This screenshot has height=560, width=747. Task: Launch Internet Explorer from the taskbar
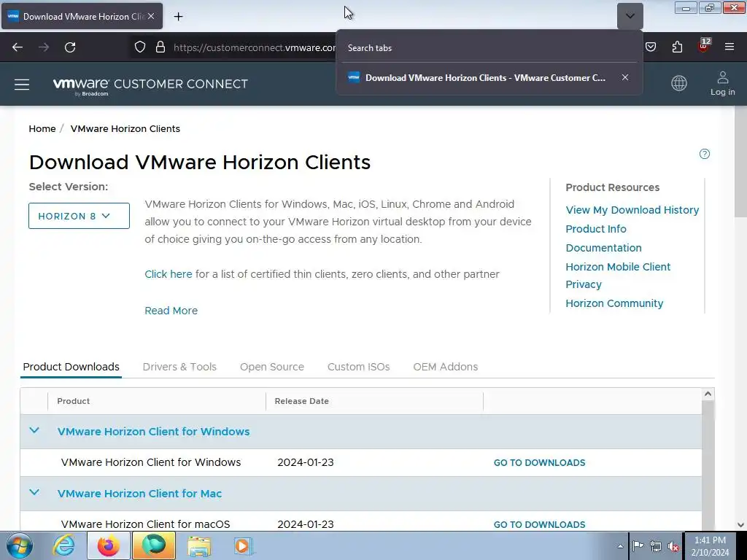[x=64, y=546]
